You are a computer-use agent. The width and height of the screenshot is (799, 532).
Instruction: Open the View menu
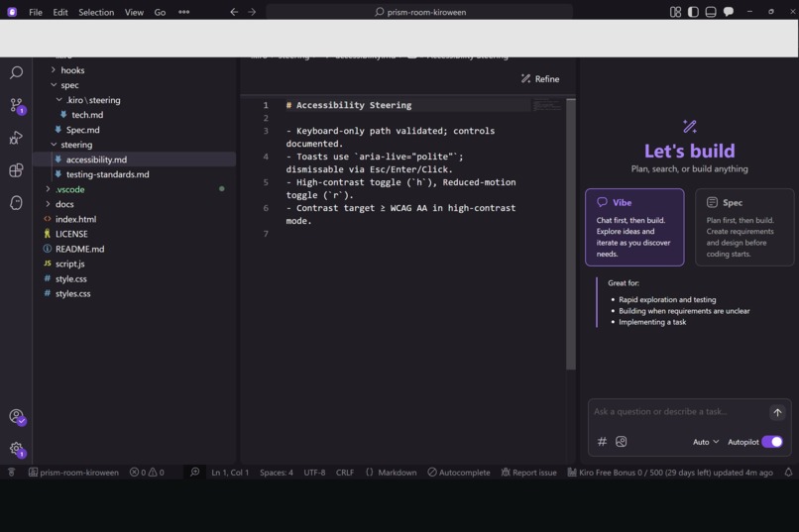click(x=134, y=12)
